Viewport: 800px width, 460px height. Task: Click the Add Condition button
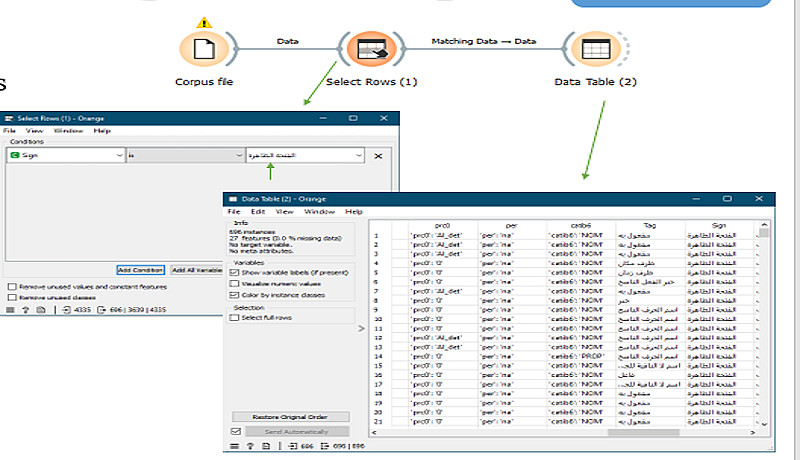(140, 270)
